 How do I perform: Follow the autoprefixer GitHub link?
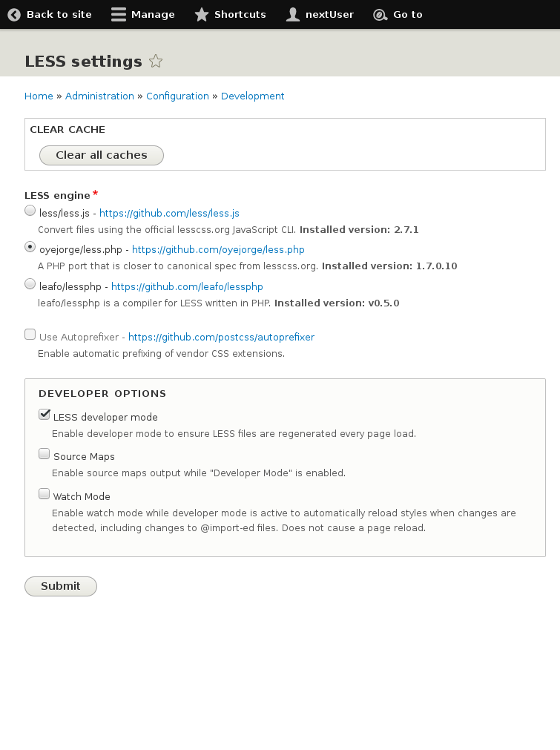pos(220,337)
